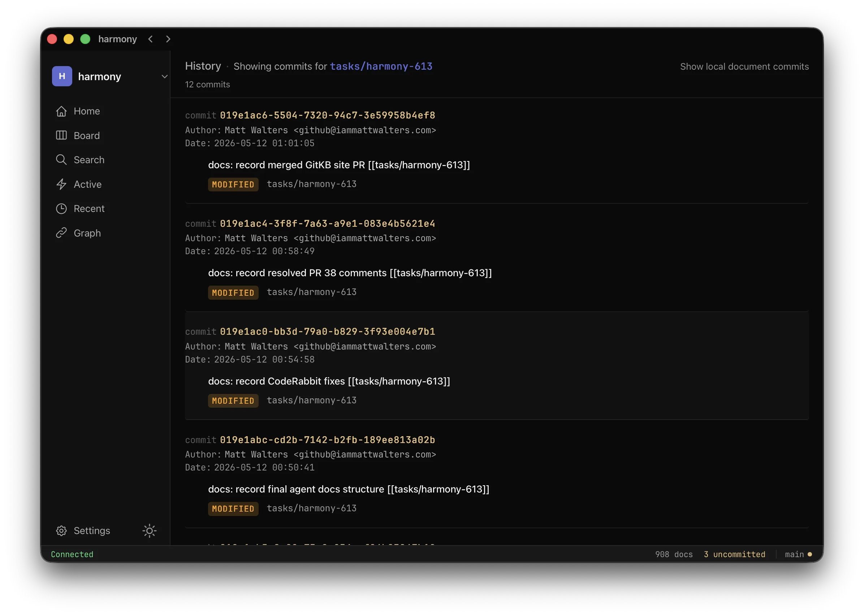Click Author line of commit 019e1abc

(310, 454)
